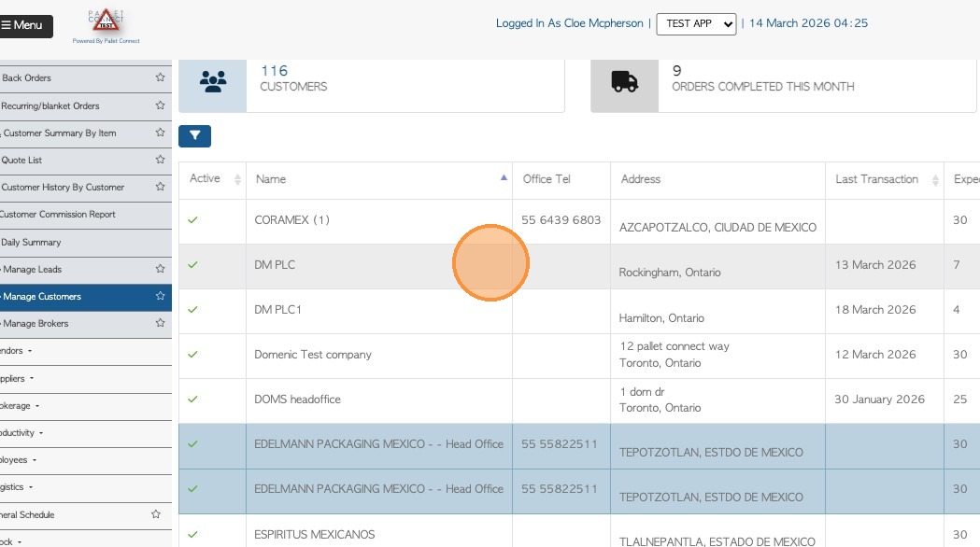Image resolution: width=980 pixels, height=547 pixels.
Task: Star the General Schedule item
Action: click(156, 514)
